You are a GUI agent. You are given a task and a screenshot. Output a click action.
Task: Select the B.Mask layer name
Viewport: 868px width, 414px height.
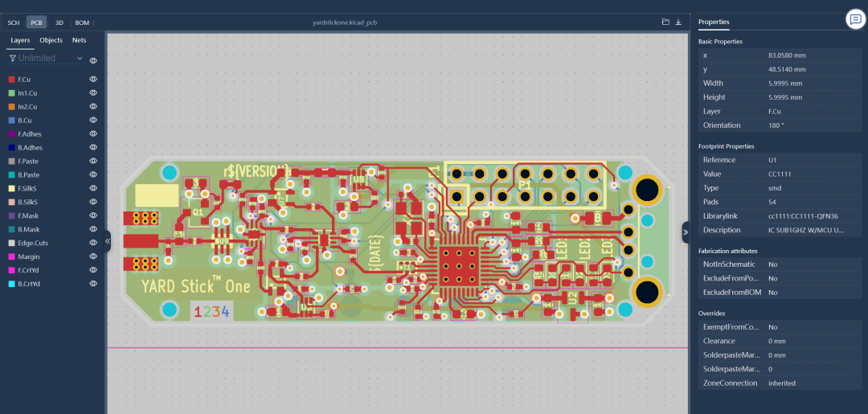click(27, 229)
